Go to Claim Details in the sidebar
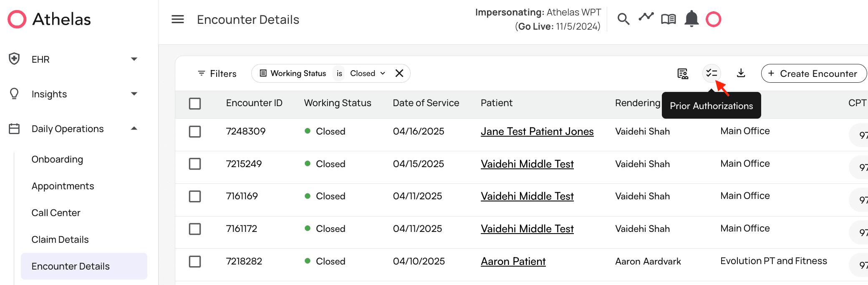Viewport: 868px width, 285px height. tap(60, 239)
